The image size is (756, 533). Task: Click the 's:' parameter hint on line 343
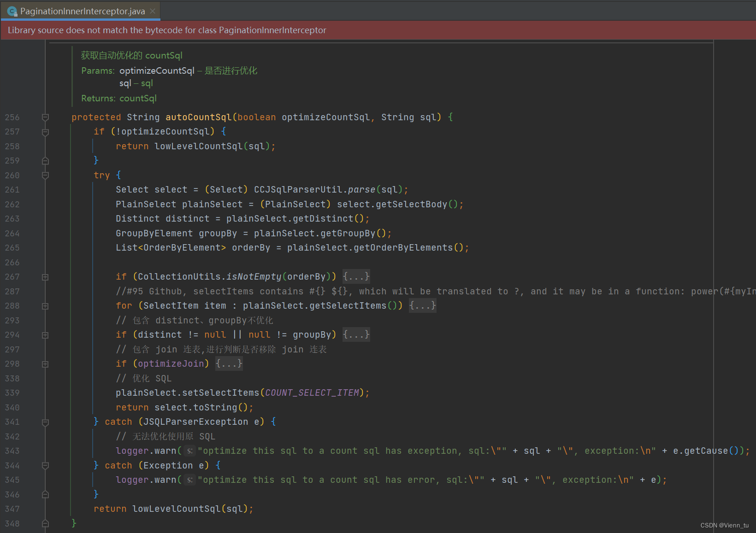coord(189,451)
